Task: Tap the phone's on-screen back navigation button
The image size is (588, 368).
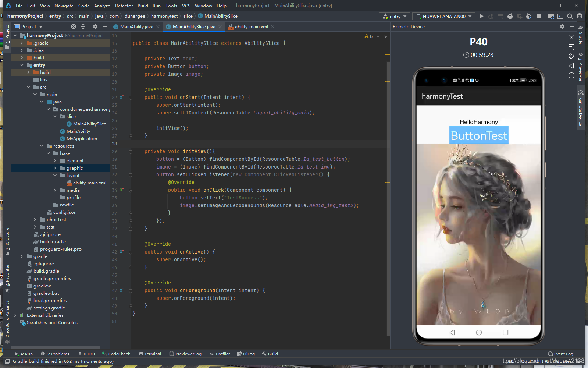Action: tap(452, 332)
